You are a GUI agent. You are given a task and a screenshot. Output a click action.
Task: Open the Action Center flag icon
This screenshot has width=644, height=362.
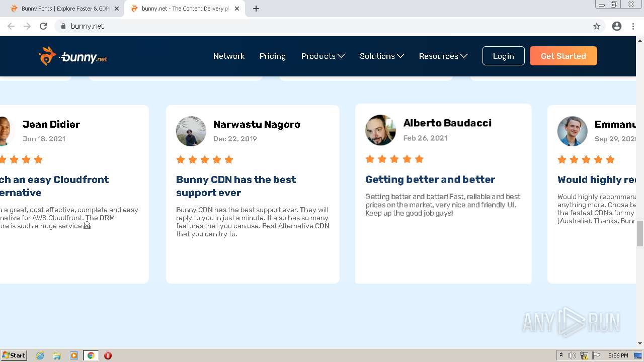click(x=596, y=355)
